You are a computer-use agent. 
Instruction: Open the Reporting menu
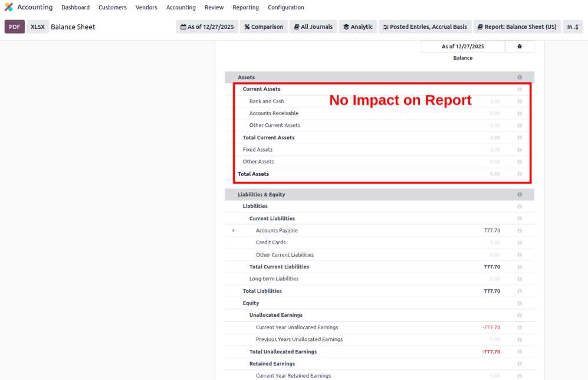click(245, 8)
